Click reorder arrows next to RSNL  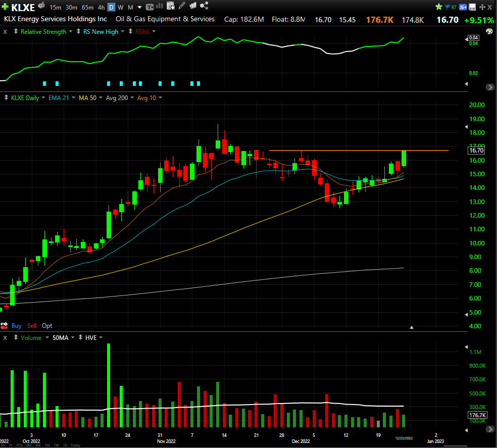[x=130, y=31]
